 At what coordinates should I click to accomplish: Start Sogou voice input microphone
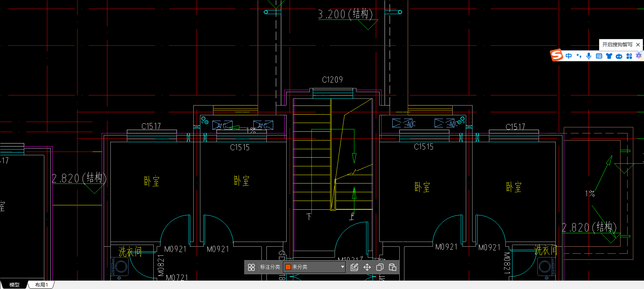589,56
